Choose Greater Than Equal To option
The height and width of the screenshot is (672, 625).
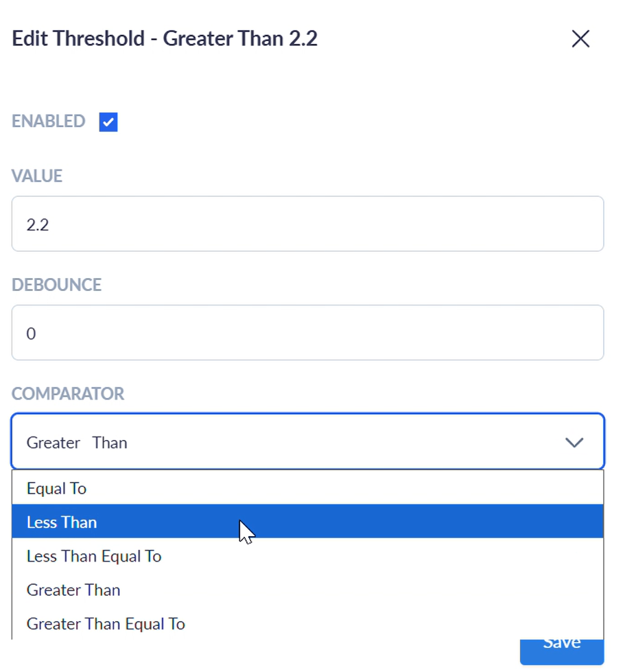pyautogui.click(x=106, y=623)
